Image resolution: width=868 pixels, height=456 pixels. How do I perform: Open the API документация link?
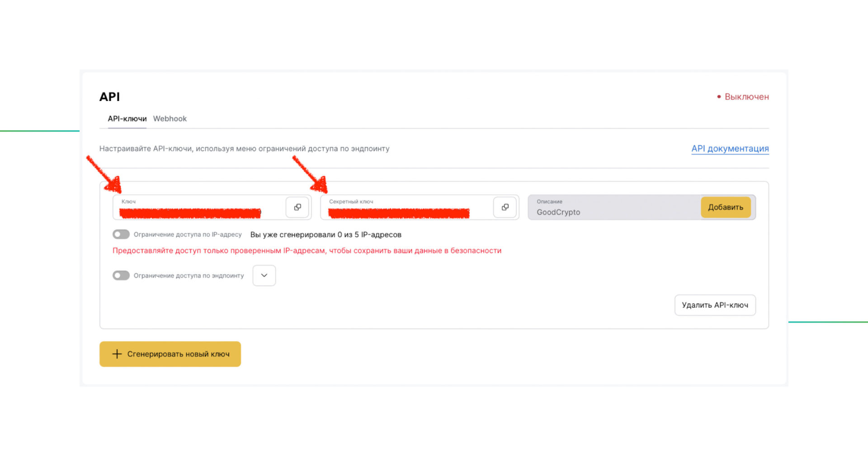730,148
